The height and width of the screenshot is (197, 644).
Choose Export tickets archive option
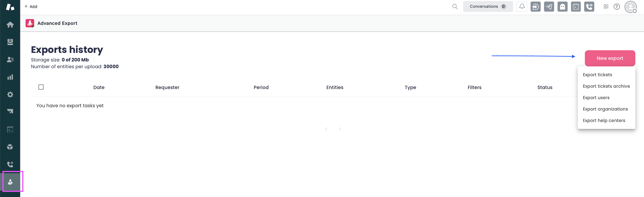coord(606,86)
